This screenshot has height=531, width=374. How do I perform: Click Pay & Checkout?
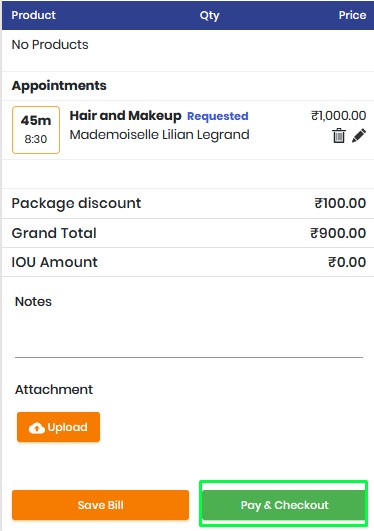(284, 505)
